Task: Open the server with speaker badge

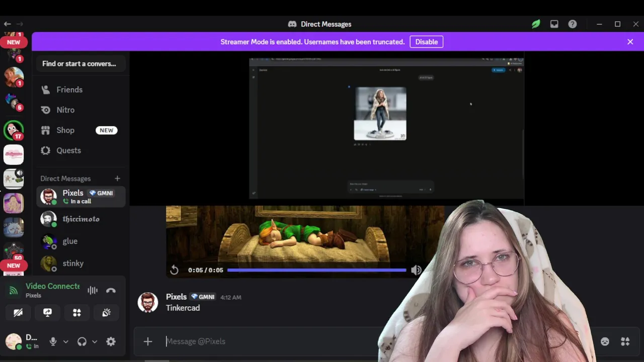Action: (14, 179)
